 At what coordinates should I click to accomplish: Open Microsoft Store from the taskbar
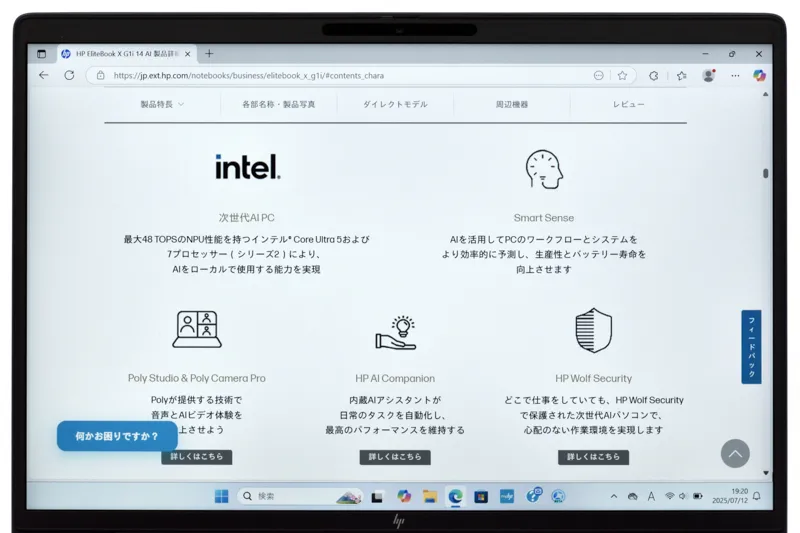pyautogui.click(x=481, y=497)
